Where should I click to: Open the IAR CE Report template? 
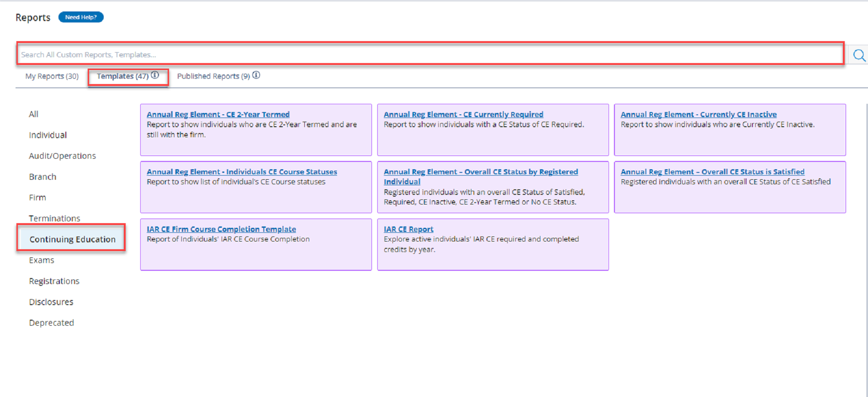[408, 229]
